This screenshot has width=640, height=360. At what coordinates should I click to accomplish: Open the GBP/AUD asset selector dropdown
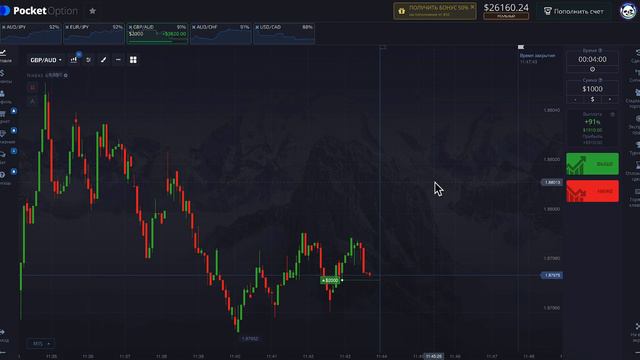pos(46,60)
